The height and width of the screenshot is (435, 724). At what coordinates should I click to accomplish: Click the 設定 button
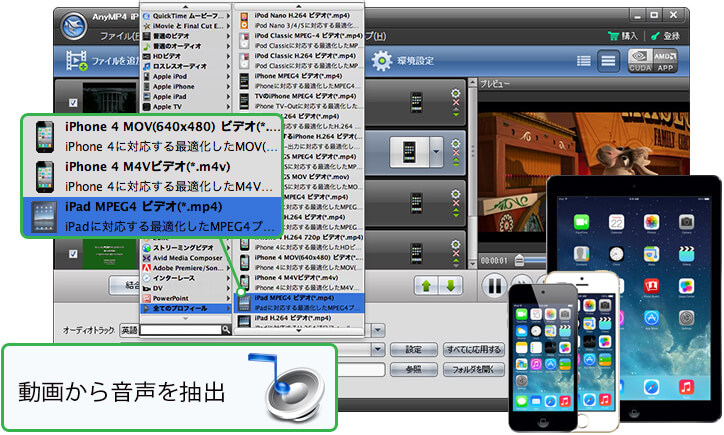(x=413, y=350)
